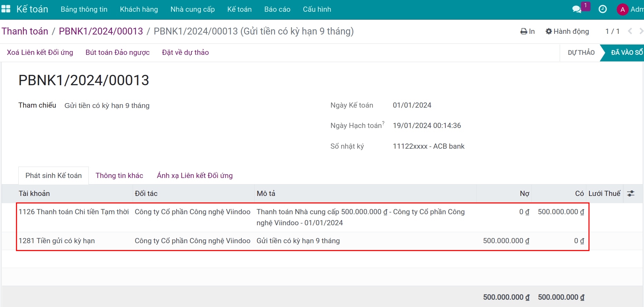Expand the Nhà cung cấp menu
Image resolution: width=644 pixels, height=307 pixels.
(x=192, y=9)
